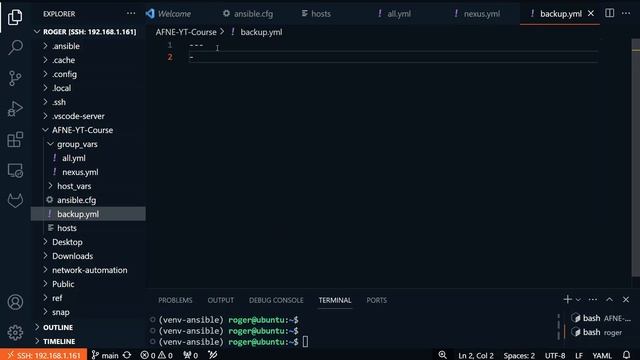Viewport: 640px width, 360px height.
Task: Expand the .cache folder
Action: (x=88, y=60)
